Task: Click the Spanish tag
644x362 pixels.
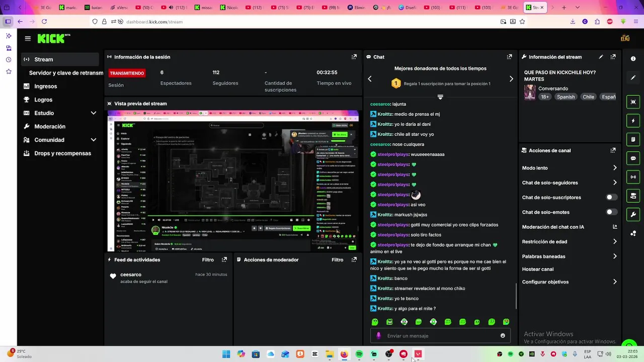Action: pos(566,97)
